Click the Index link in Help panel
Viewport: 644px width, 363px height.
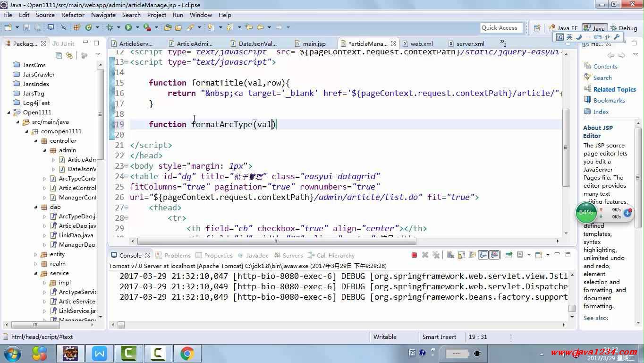601,112
